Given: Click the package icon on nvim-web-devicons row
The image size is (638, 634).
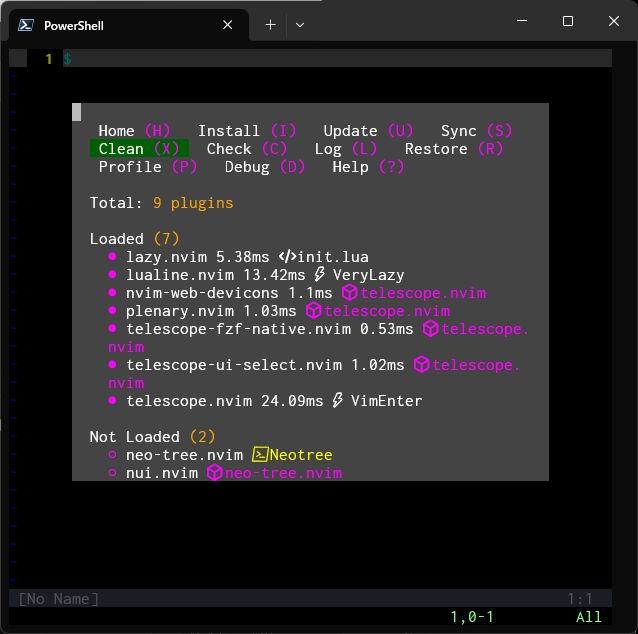Looking at the screenshot, I should [350, 293].
